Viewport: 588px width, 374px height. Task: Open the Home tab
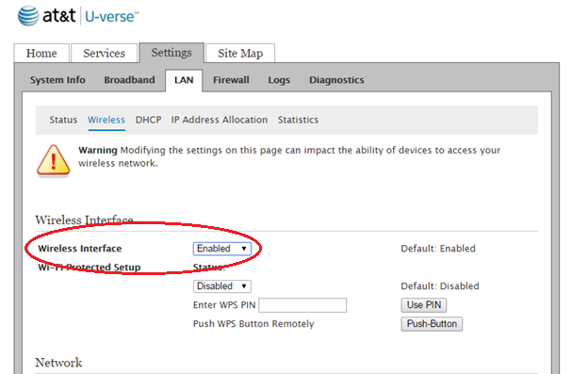[41, 53]
